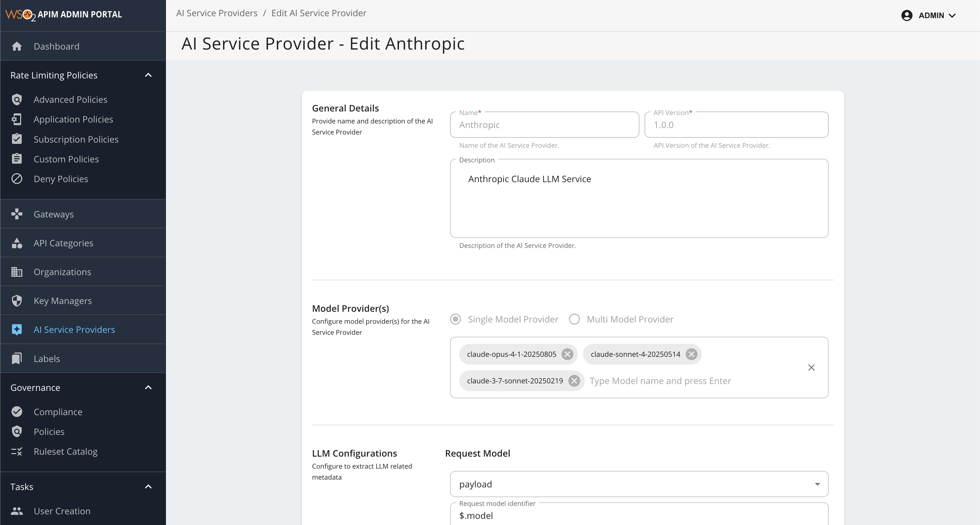Screen dimensions: 980x525
Task: Collapse the Rate Limiting Policies section
Action: [148, 75]
